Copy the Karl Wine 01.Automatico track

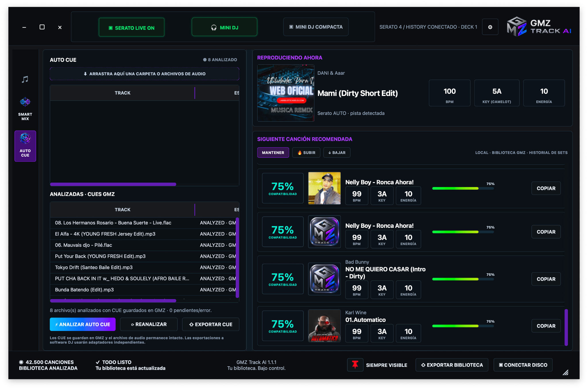[546, 326]
